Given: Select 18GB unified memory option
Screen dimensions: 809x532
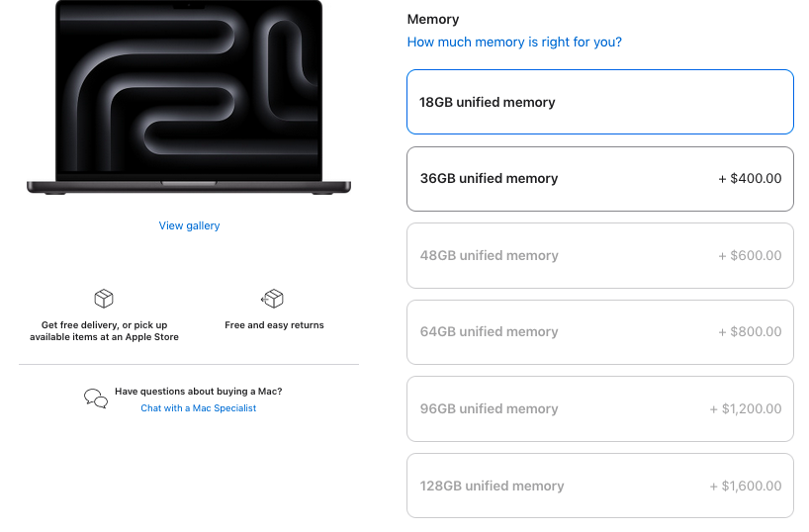Looking at the screenshot, I should pos(599,102).
